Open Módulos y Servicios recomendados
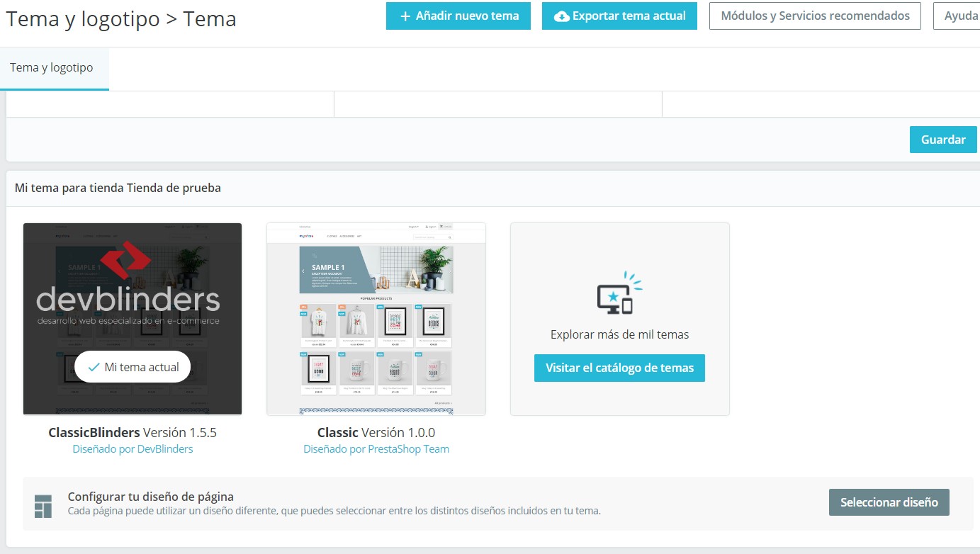This screenshot has width=980, height=554. pyautogui.click(x=815, y=16)
